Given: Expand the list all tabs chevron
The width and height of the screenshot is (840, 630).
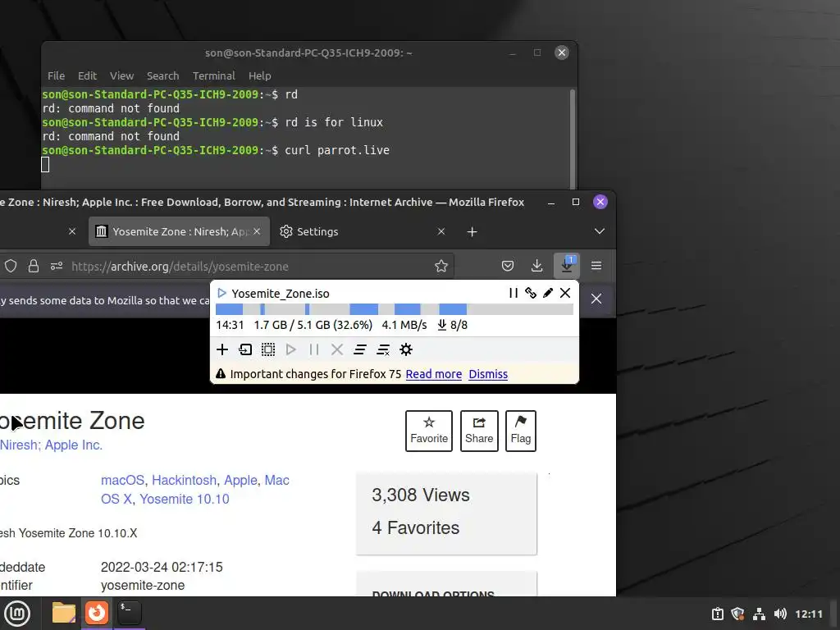Looking at the screenshot, I should click(x=600, y=231).
